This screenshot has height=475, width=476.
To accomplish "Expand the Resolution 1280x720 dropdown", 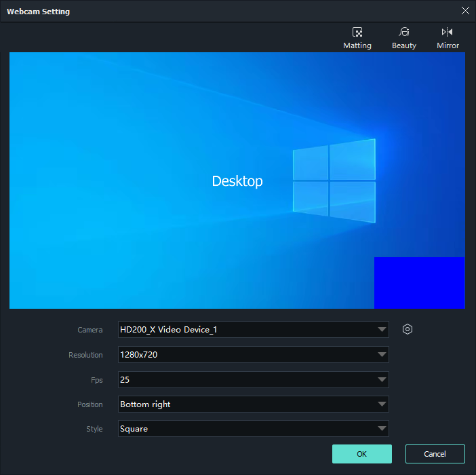I will pos(253,354).
